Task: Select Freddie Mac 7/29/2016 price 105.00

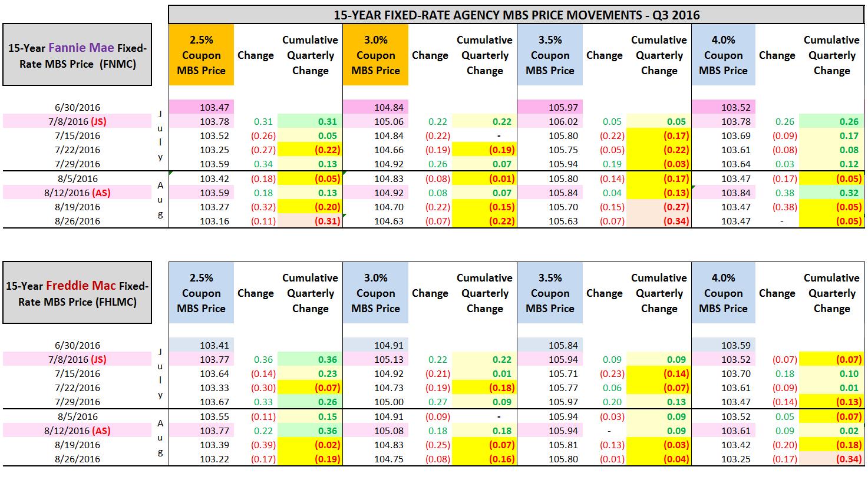Action: 375,402
